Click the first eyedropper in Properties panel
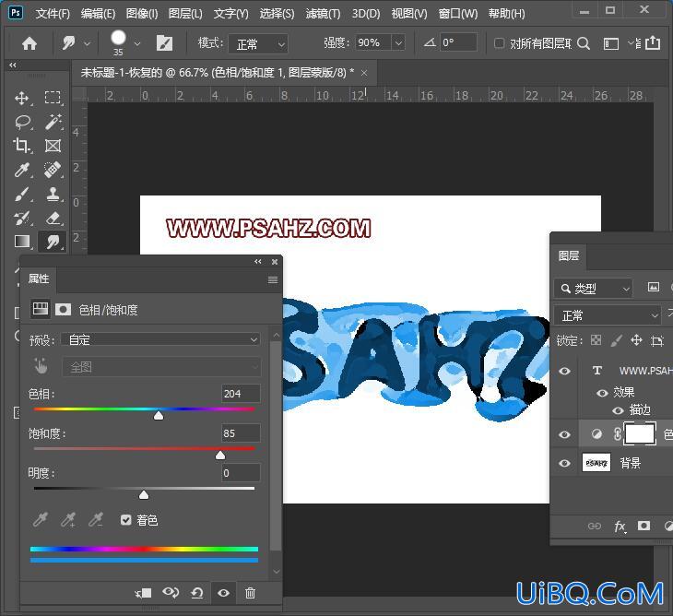 [41, 520]
